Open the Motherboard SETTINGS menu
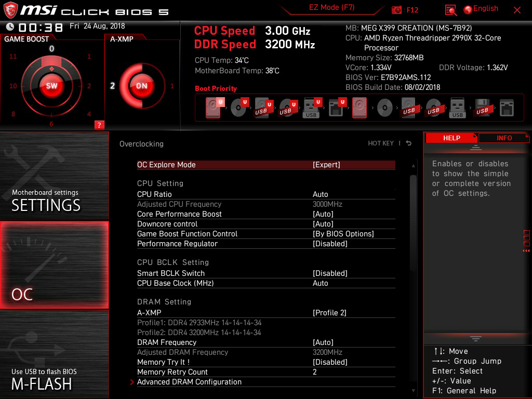The image size is (532, 399). (x=54, y=176)
